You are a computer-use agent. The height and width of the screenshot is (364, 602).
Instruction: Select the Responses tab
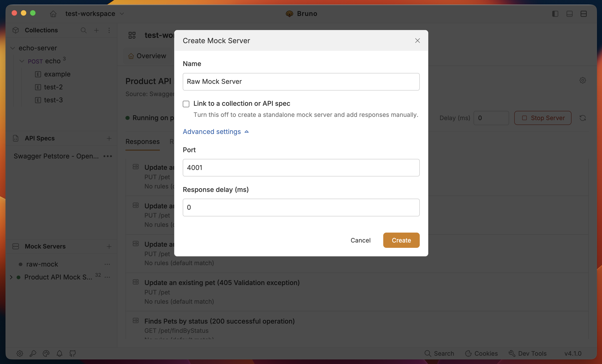click(x=143, y=142)
